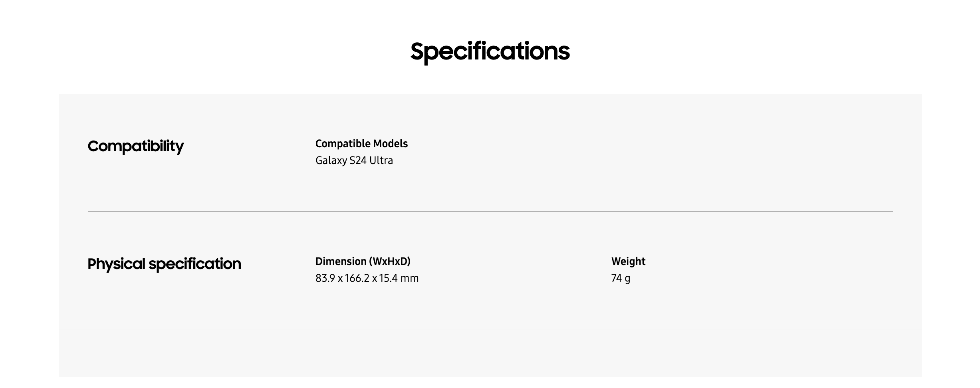Select the 83.9 x 166.2 x 15.4 mm value

point(367,278)
